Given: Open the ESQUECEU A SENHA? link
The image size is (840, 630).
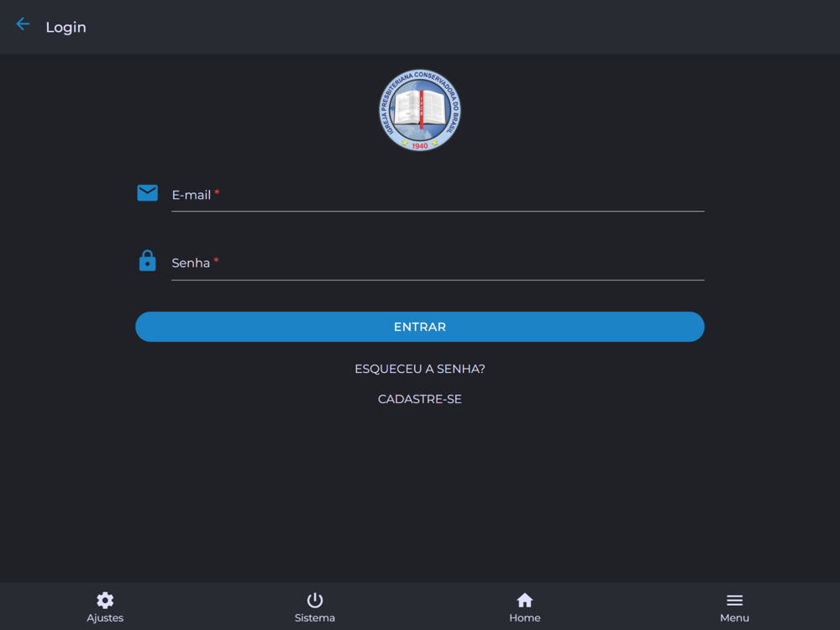Looking at the screenshot, I should [419, 369].
